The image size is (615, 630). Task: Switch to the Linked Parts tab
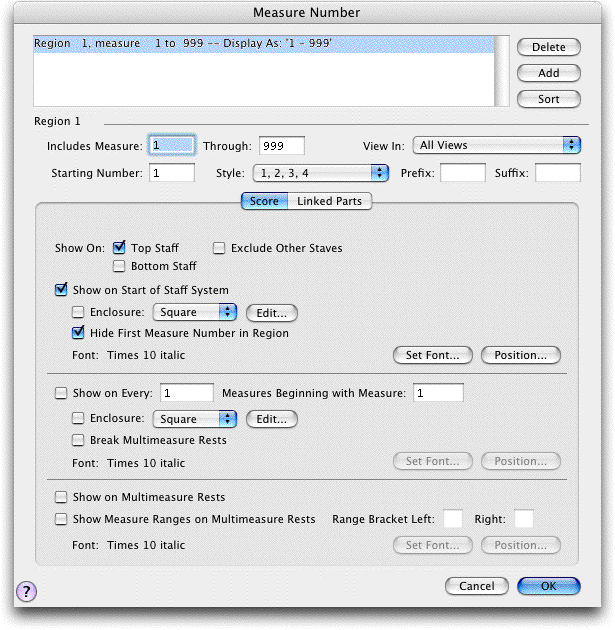(329, 201)
